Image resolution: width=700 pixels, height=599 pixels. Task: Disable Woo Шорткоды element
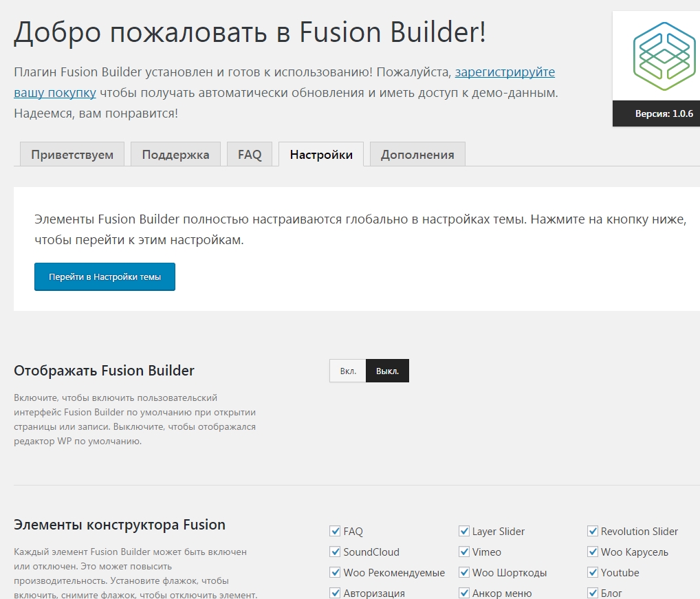(464, 572)
